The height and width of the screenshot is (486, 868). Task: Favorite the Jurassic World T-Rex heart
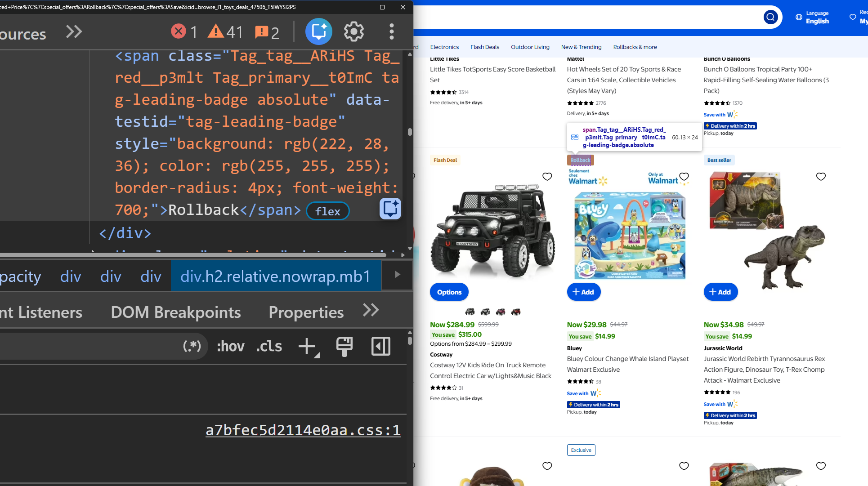coord(821,177)
